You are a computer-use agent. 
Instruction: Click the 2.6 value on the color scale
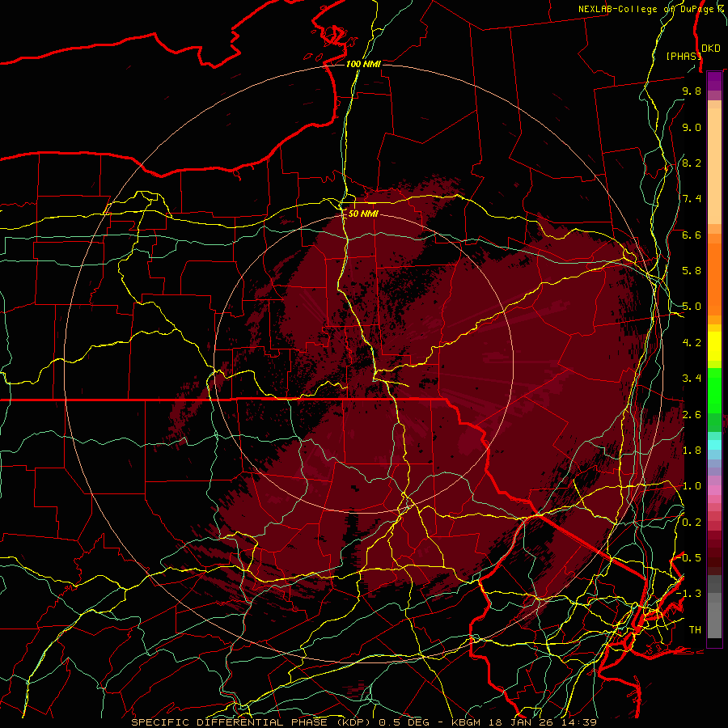click(692, 415)
